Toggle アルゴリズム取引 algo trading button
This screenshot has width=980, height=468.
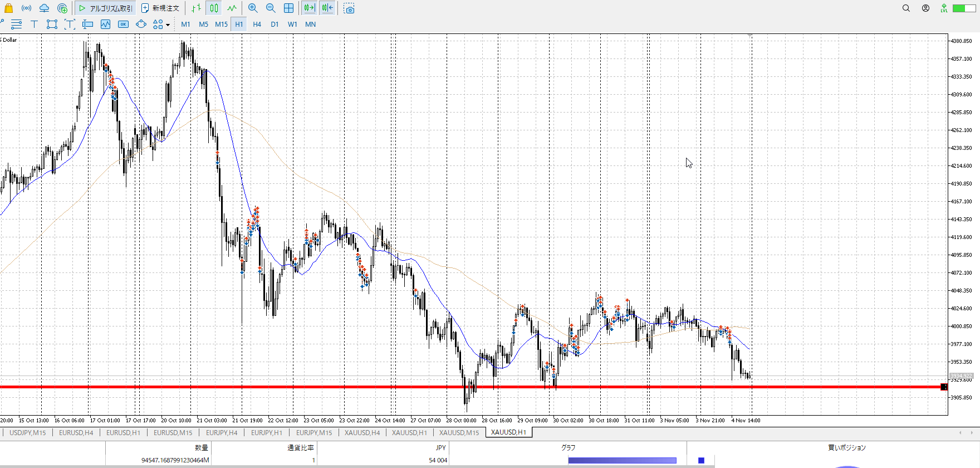click(105, 8)
